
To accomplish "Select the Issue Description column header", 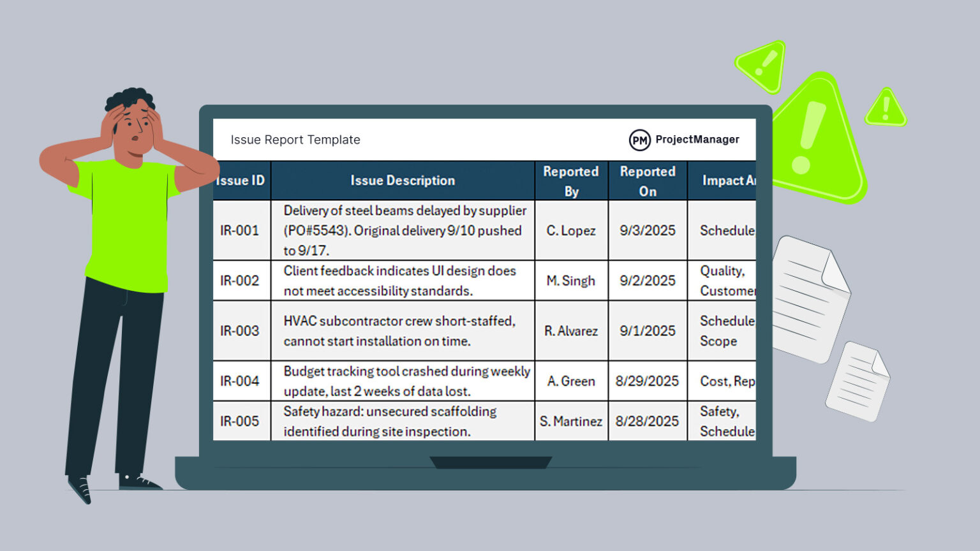I will point(403,180).
